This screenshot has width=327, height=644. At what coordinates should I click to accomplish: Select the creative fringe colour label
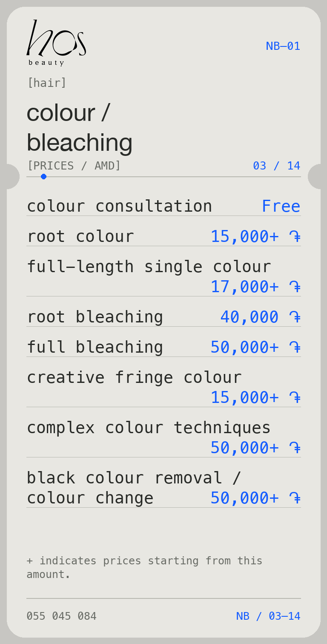tap(134, 377)
